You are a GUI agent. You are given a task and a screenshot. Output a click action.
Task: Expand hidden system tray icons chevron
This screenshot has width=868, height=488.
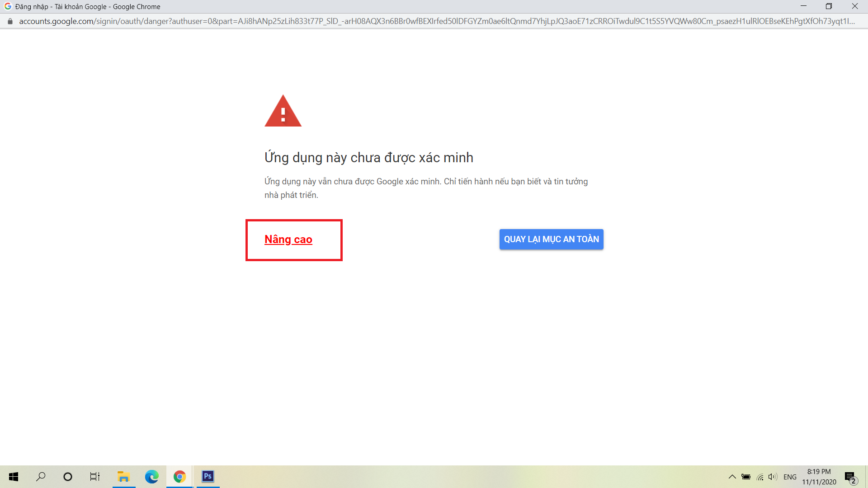click(732, 477)
